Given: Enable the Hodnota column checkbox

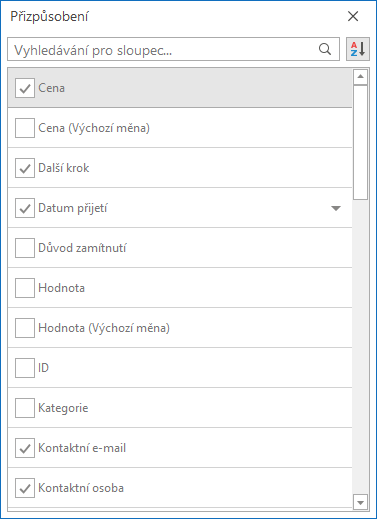Looking at the screenshot, I should (x=25, y=288).
